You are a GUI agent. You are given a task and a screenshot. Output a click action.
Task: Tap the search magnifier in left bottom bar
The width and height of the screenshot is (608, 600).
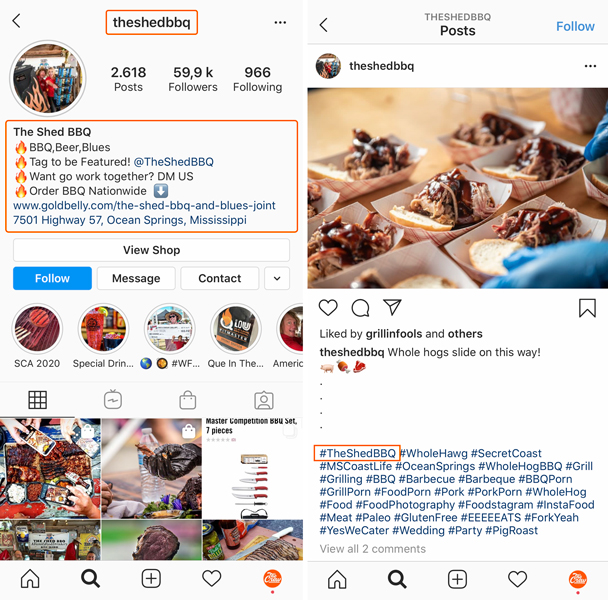coord(90,579)
